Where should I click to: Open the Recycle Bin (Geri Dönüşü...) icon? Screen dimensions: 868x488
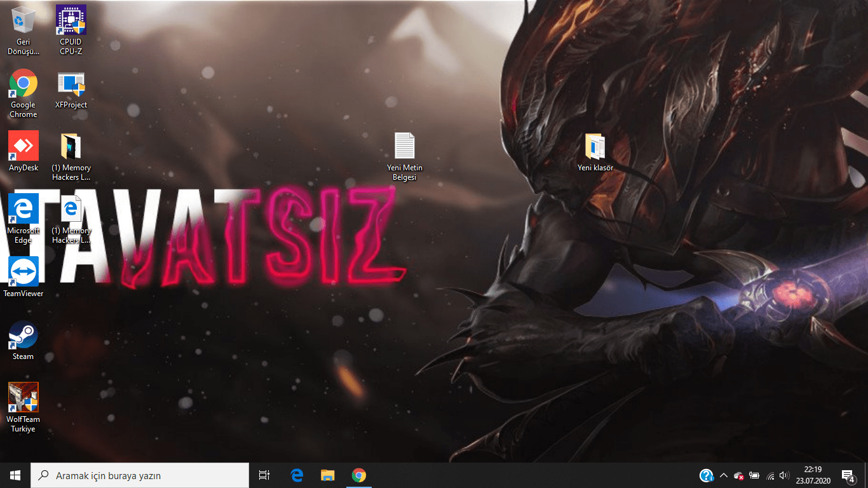[24, 30]
